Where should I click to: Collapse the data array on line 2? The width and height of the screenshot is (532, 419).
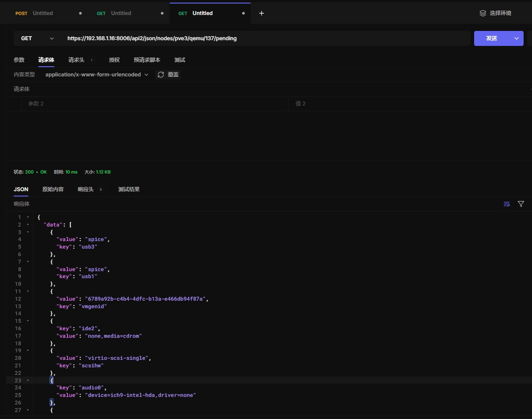[28, 225]
